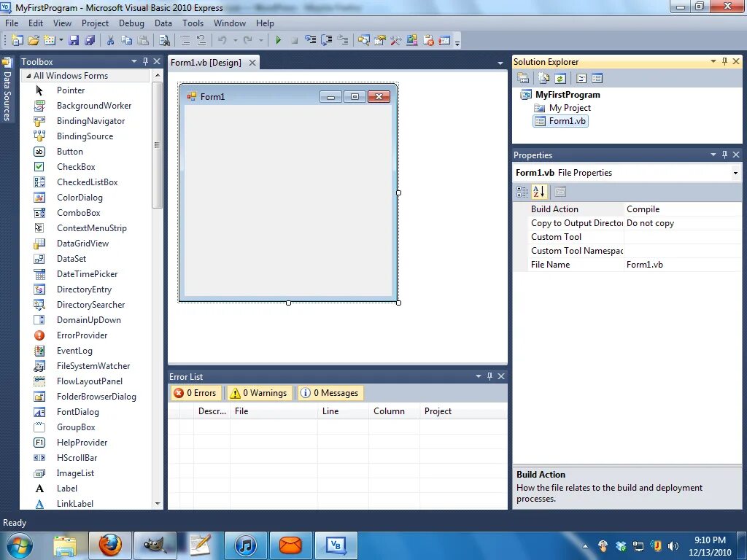Toggle auto-hide pin on Error List
Viewport: 747px width, 560px height.
click(x=489, y=376)
